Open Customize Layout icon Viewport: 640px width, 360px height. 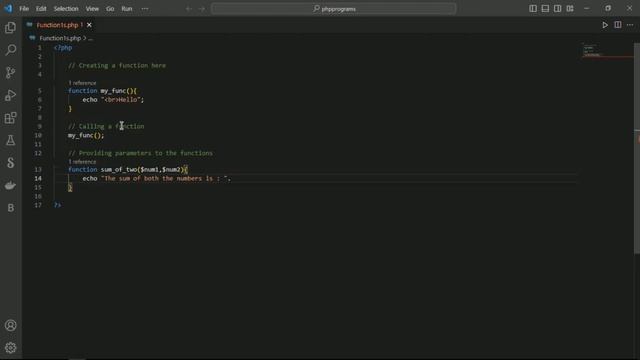pos(570,9)
